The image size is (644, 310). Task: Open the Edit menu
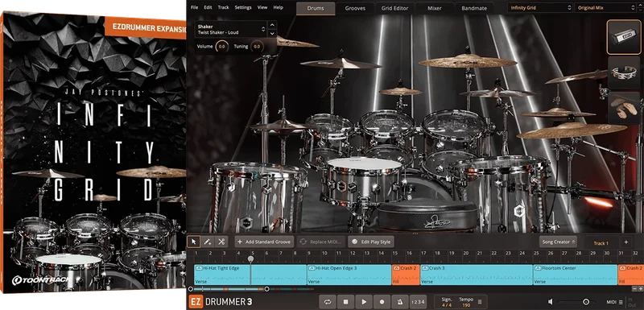(208, 7)
